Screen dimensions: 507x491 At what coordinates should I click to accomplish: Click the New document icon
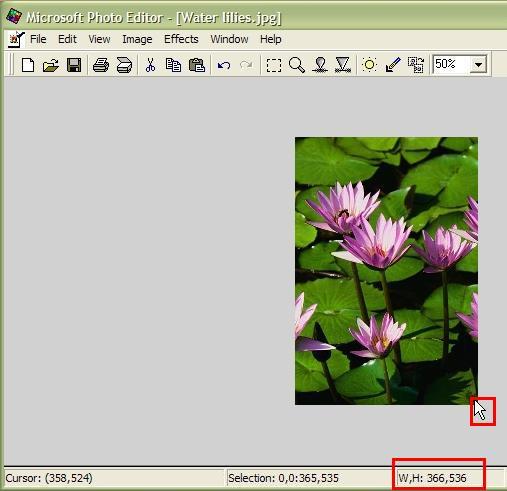(28, 65)
